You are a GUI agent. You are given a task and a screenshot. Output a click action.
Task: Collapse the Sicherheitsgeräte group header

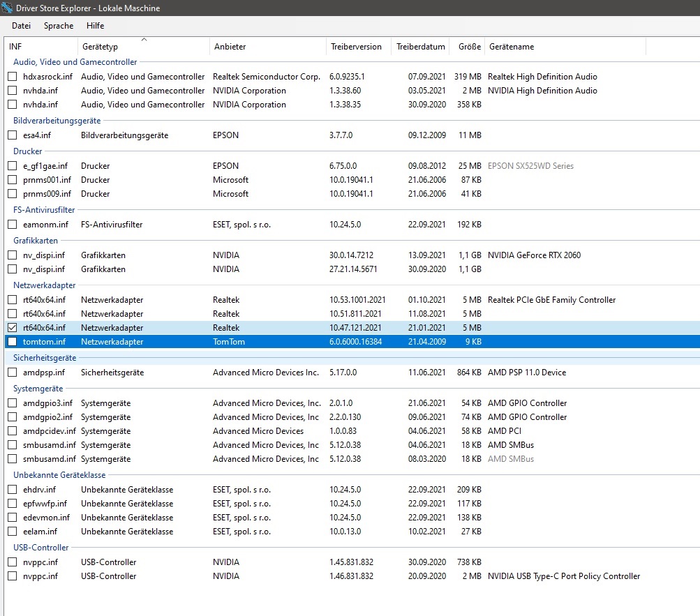click(x=45, y=358)
